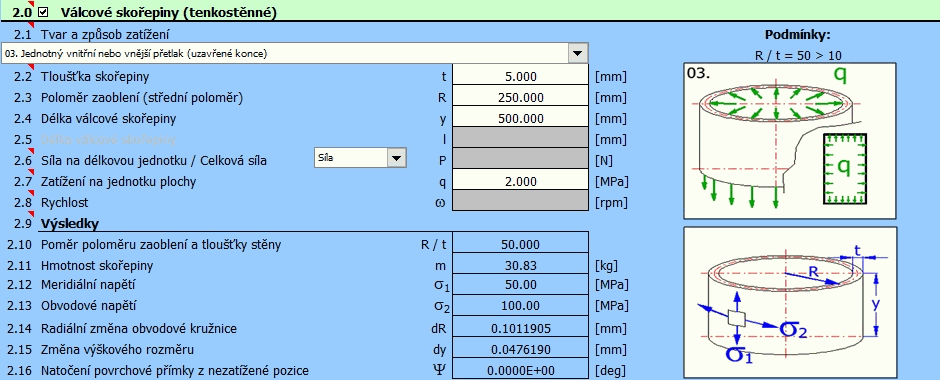Click the Výsledky heading
Viewport: 940px width, 380px height.
70,224
